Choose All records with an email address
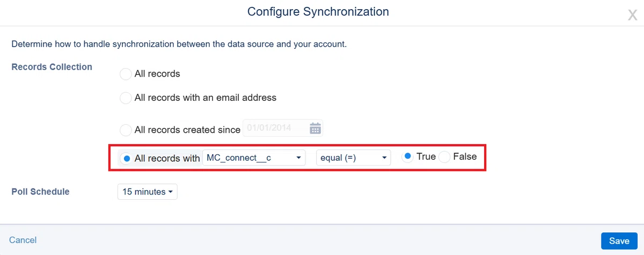Viewport: 644px width, 255px height. (126, 98)
